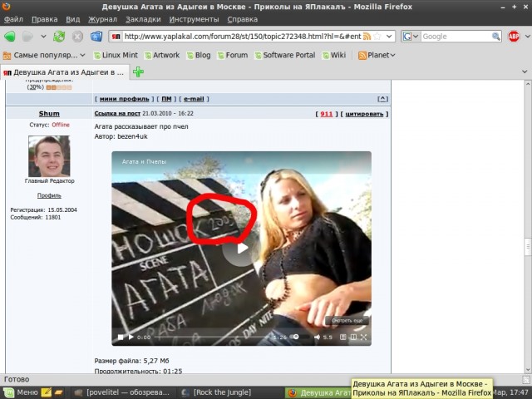
Task: Click the мини профиль link
Action: (124, 99)
